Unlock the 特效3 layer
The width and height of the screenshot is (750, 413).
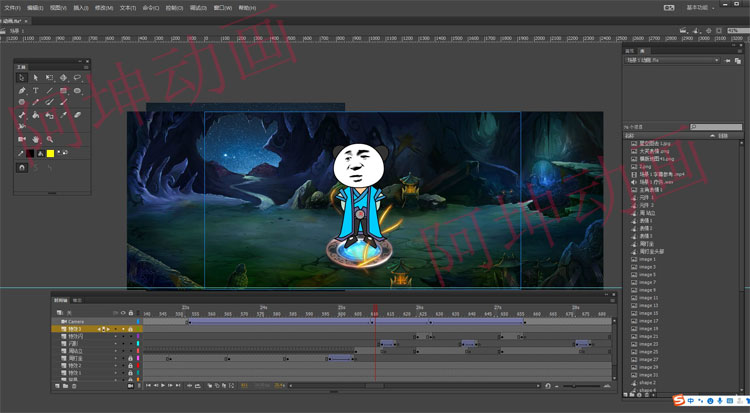click(x=130, y=329)
